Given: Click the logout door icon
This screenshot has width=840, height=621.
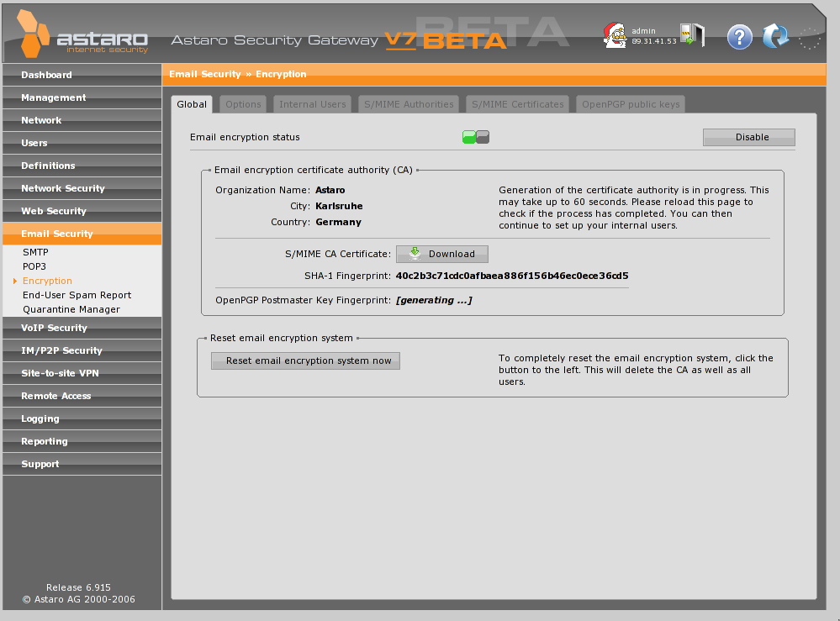Looking at the screenshot, I should [x=693, y=35].
